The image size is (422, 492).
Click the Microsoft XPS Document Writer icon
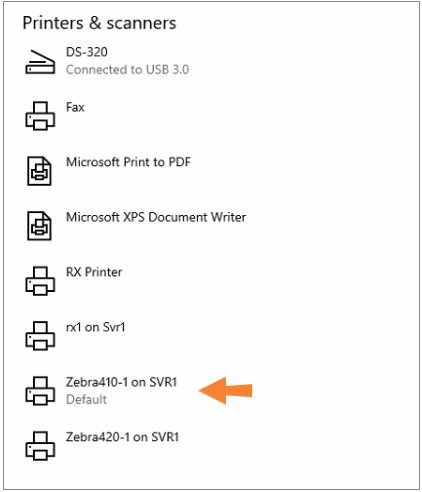[39, 226]
